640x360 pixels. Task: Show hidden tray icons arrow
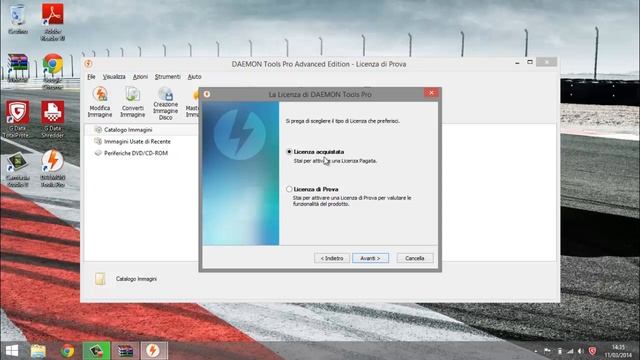pos(536,351)
